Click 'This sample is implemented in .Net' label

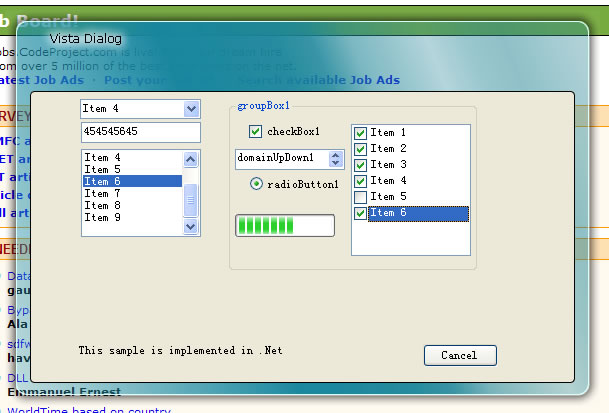click(x=181, y=351)
